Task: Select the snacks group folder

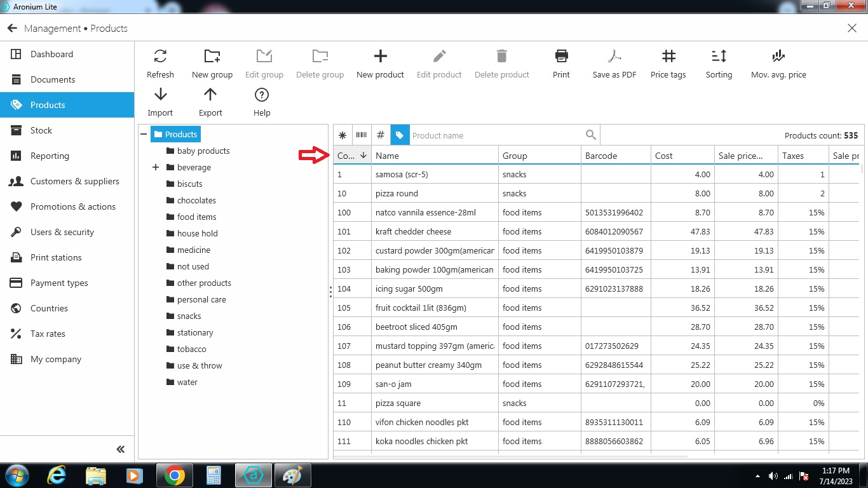Action: [x=189, y=316]
